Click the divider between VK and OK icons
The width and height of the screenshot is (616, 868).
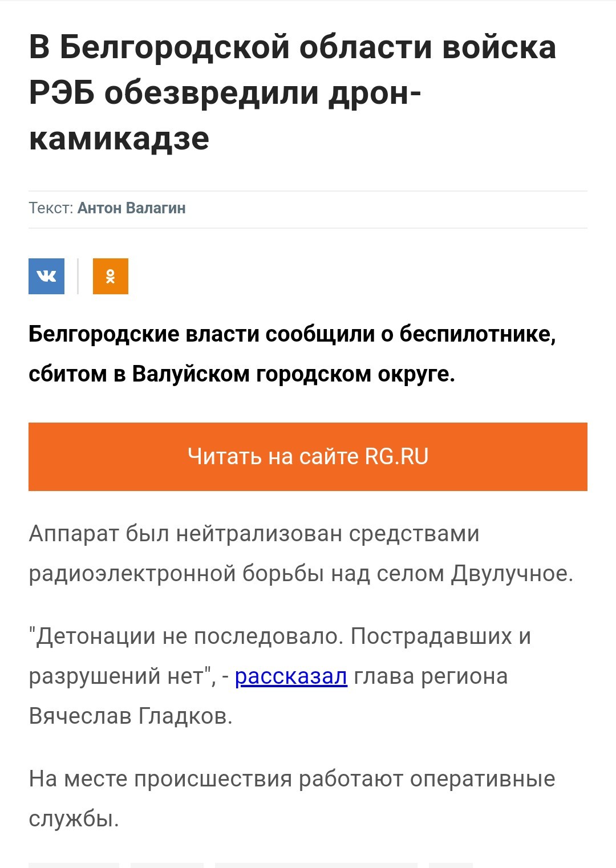[x=78, y=276]
